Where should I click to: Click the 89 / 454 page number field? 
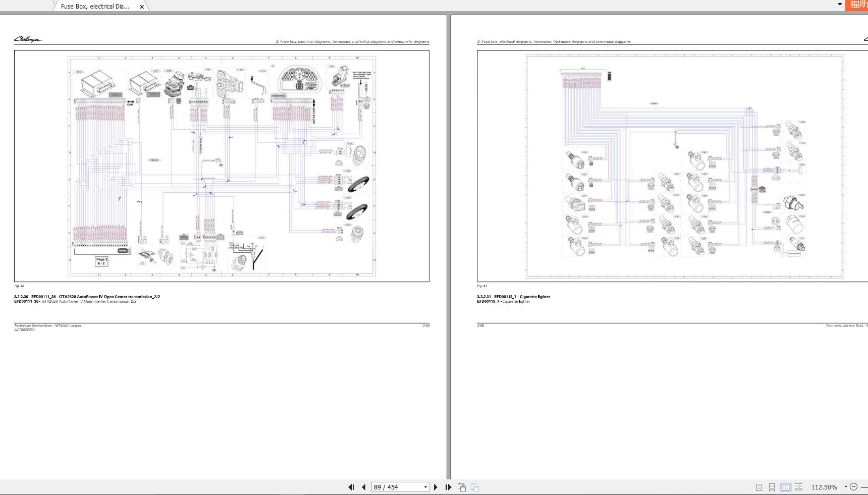[x=396, y=487]
